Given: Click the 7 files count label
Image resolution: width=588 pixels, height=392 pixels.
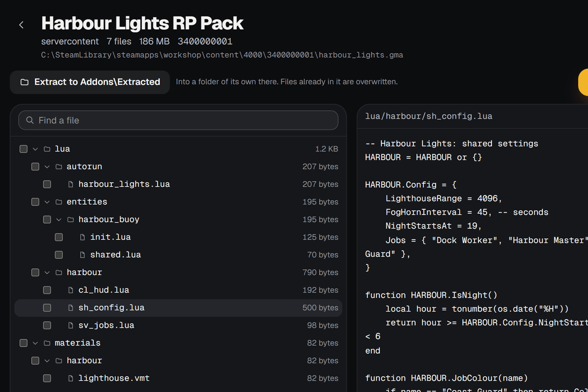Looking at the screenshot, I should coord(119,42).
